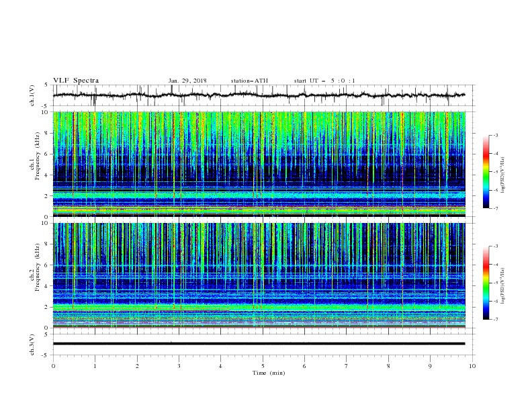
Task: Click the ch.1 spectrogram color bar
Action: (486, 172)
